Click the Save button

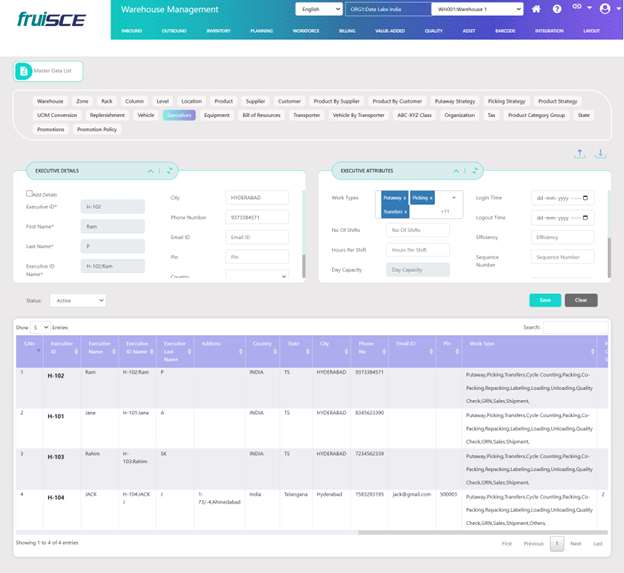pos(545,300)
